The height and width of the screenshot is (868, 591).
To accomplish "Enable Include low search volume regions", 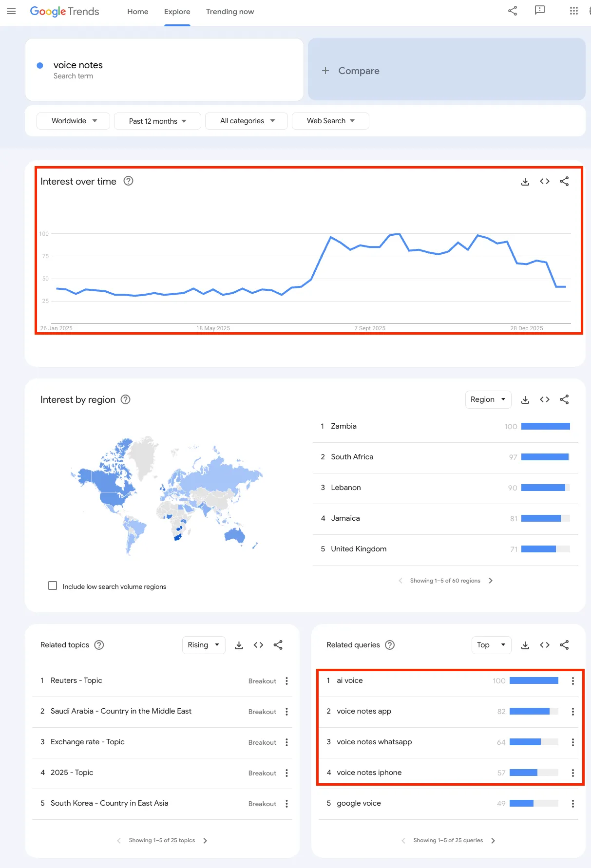I will pyautogui.click(x=53, y=585).
